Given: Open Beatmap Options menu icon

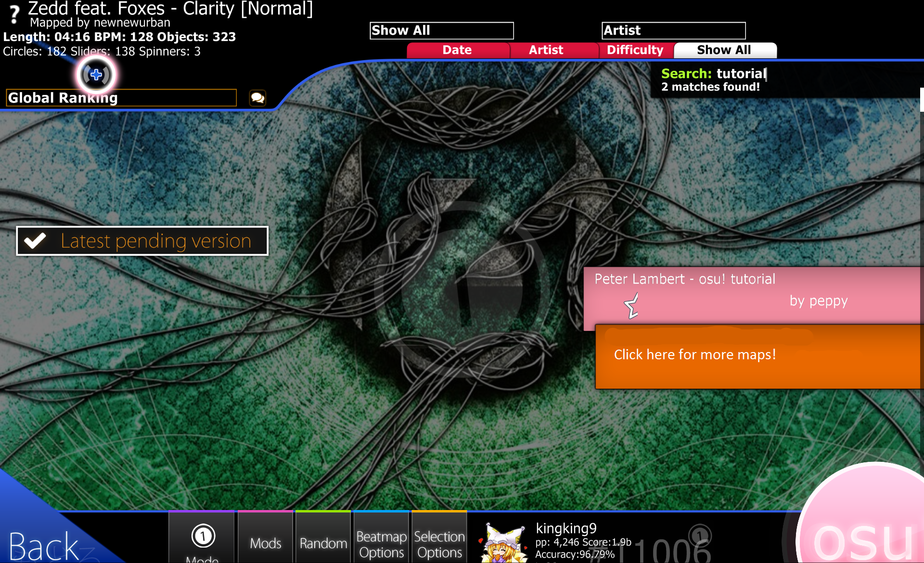Looking at the screenshot, I should [x=380, y=543].
